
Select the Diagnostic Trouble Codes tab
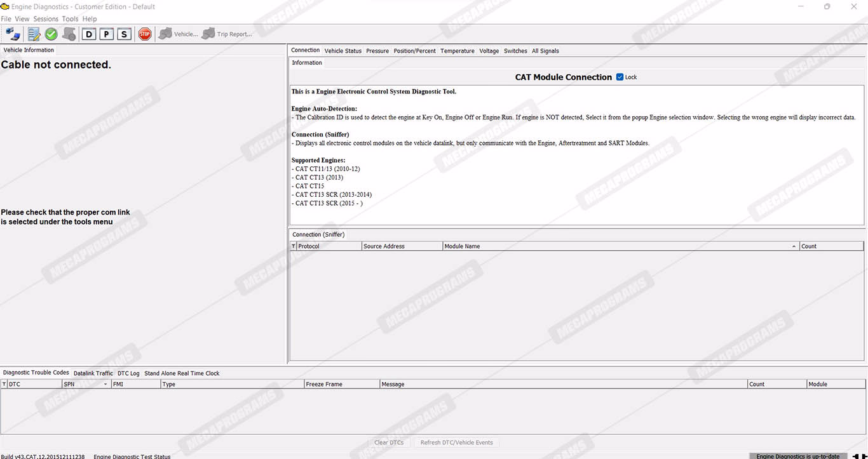tap(36, 373)
